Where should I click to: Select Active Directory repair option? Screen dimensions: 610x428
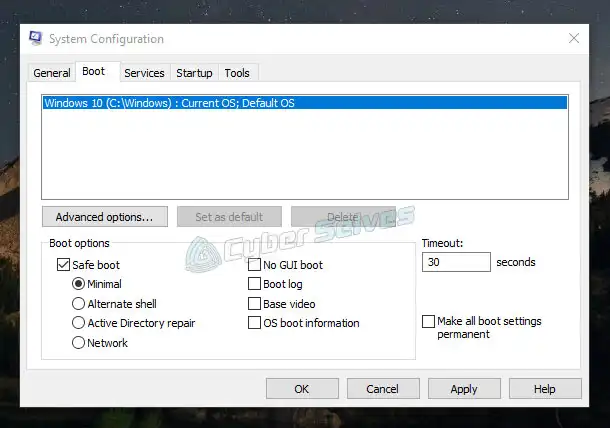78,323
